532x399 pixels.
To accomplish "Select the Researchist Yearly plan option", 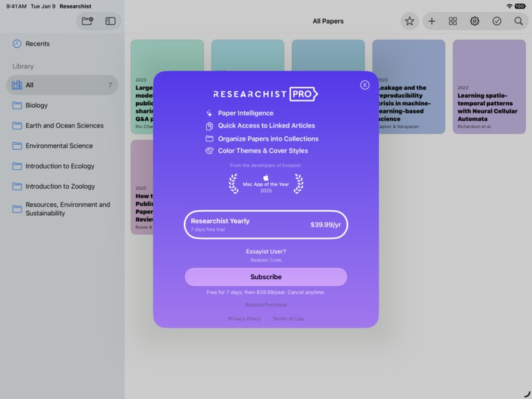I will [266, 225].
